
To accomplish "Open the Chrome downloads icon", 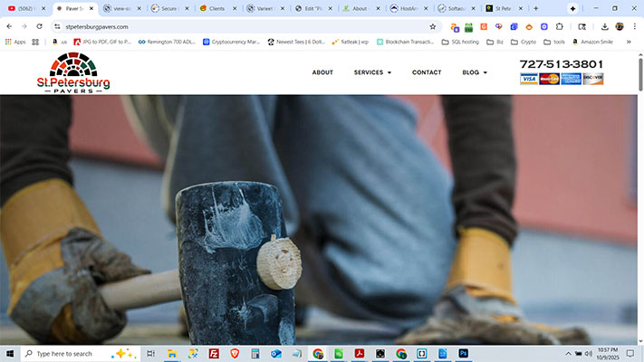I will (x=604, y=26).
